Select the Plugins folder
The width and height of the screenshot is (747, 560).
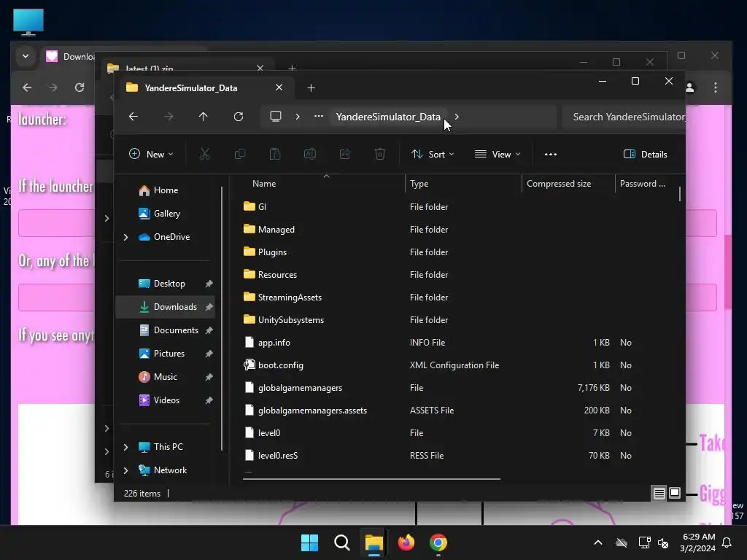pos(273,252)
